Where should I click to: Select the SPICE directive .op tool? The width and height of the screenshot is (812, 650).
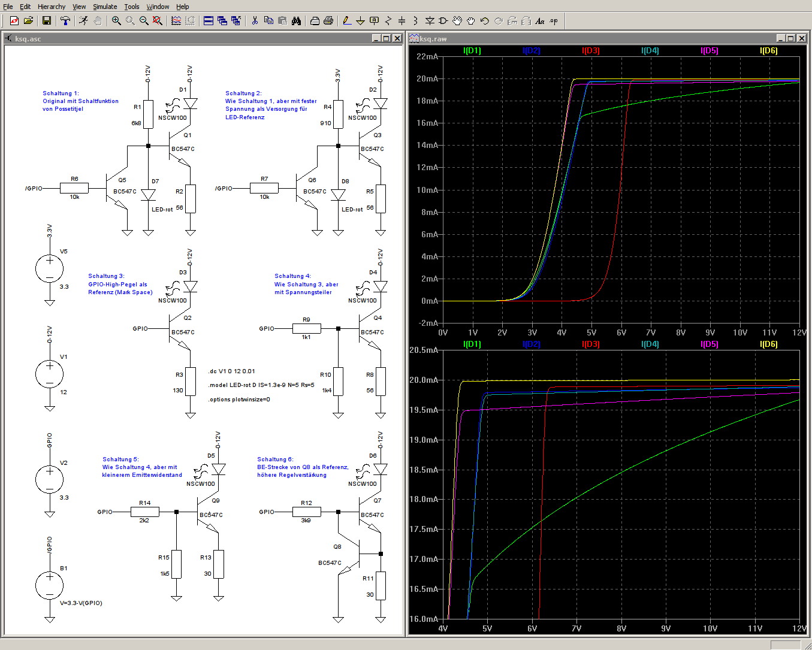coord(554,21)
